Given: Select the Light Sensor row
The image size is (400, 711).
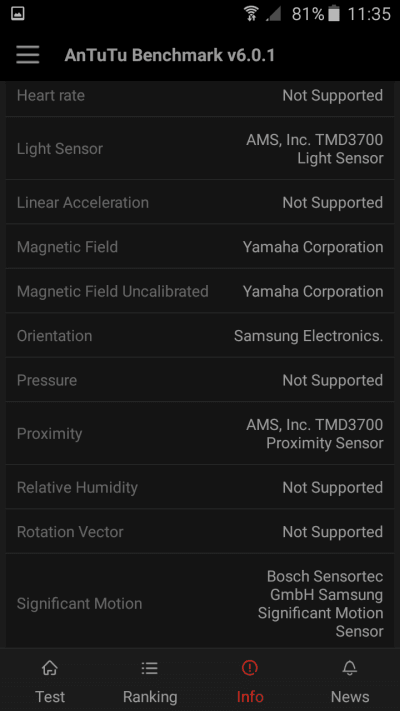Looking at the screenshot, I should 200,148.
